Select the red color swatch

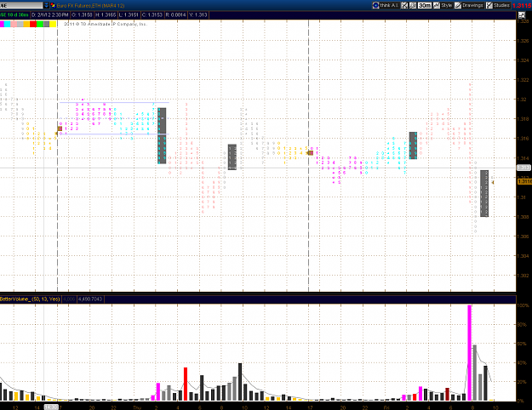33,24
